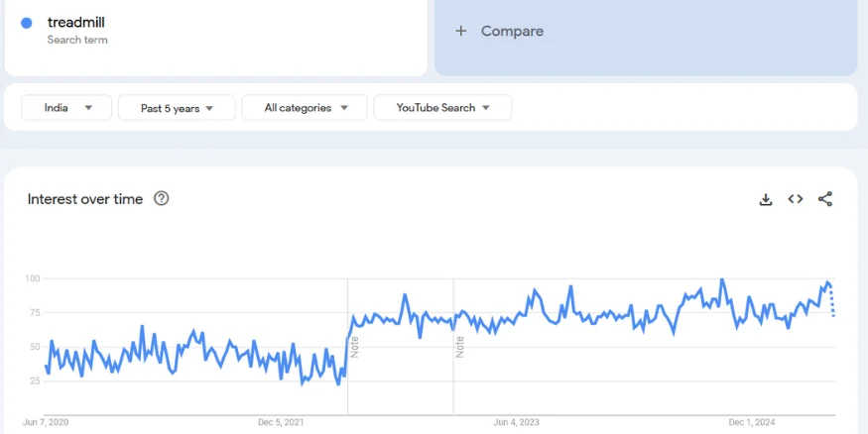Download the Interest over time chart data
The image size is (868, 434).
tap(765, 199)
